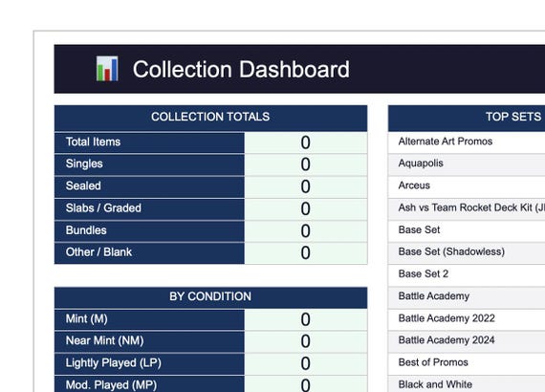Click the Arceus set row

(467, 186)
